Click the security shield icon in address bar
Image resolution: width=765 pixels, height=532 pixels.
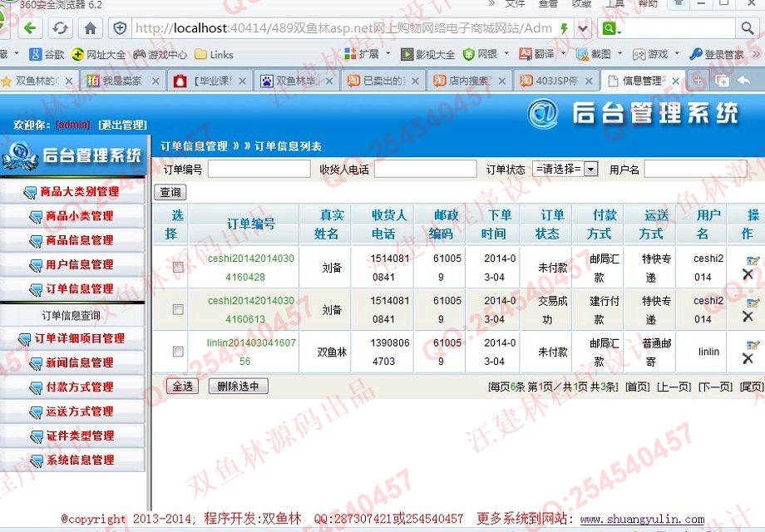[120, 28]
